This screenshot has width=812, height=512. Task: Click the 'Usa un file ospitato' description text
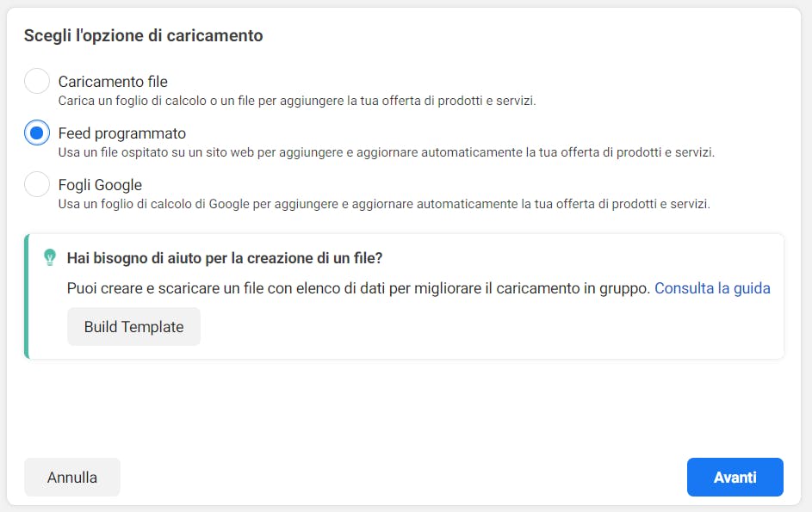(387, 152)
